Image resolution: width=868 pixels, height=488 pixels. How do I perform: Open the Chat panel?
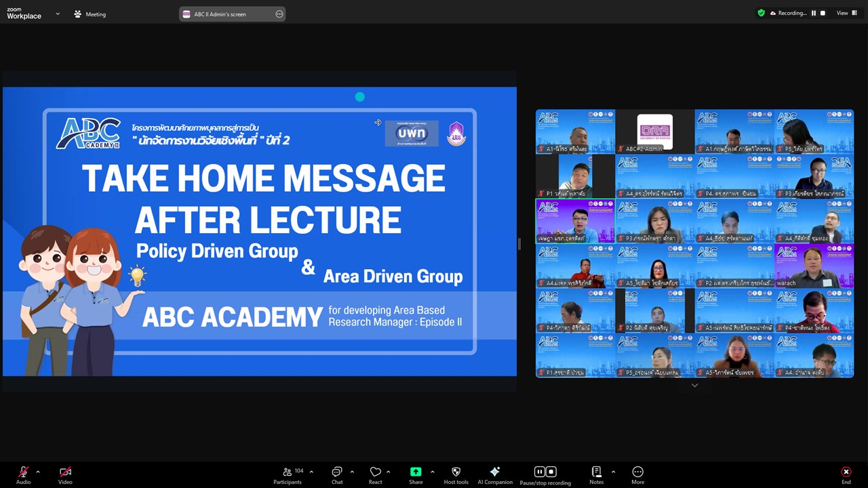[x=337, y=474]
